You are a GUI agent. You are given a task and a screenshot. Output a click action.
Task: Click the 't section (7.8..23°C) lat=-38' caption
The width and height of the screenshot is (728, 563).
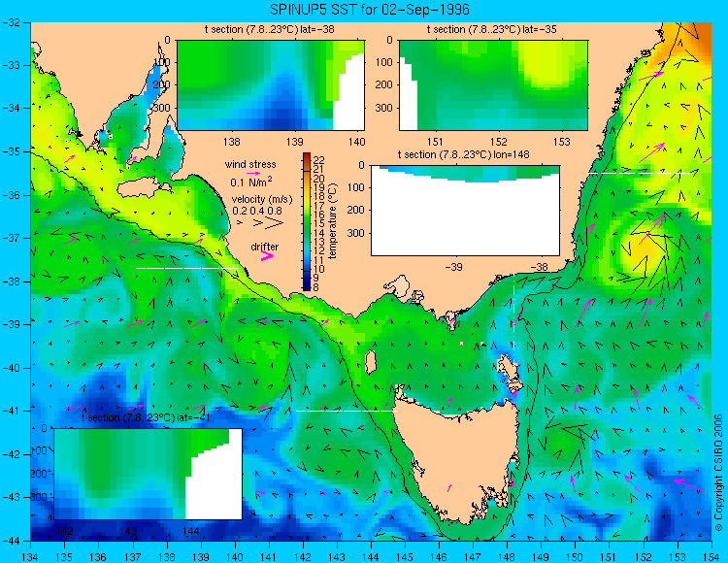(x=270, y=30)
